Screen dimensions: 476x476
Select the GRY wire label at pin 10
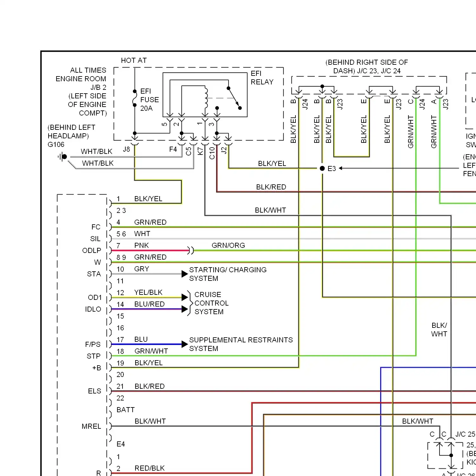[x=142, y=269]
